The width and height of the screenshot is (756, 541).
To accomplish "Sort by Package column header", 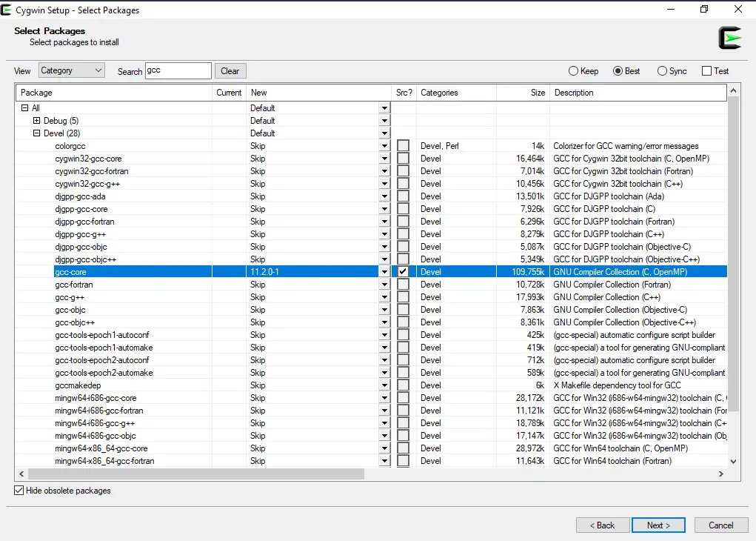I will click(x=114, y=93).
